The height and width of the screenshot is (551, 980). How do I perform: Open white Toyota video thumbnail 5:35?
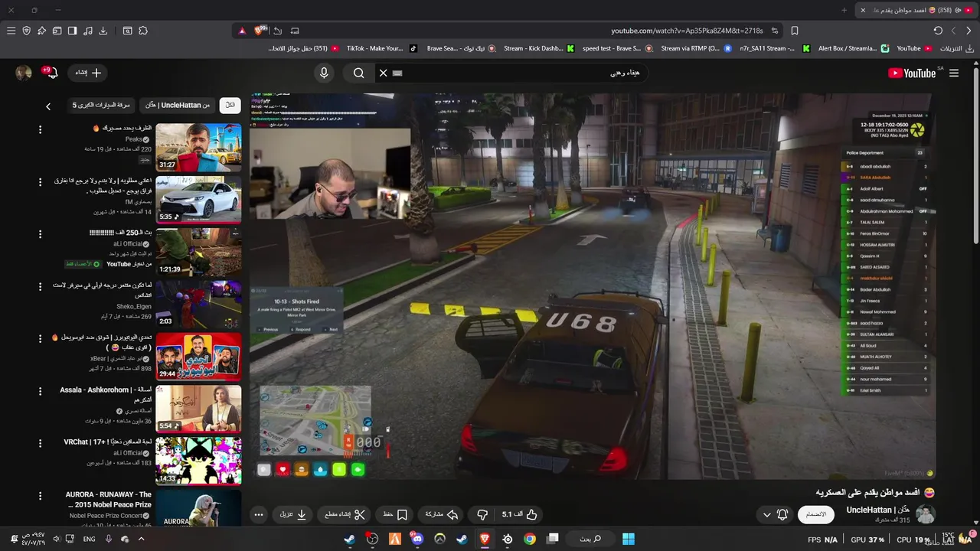pyautogui.click(x=198, y=200)
